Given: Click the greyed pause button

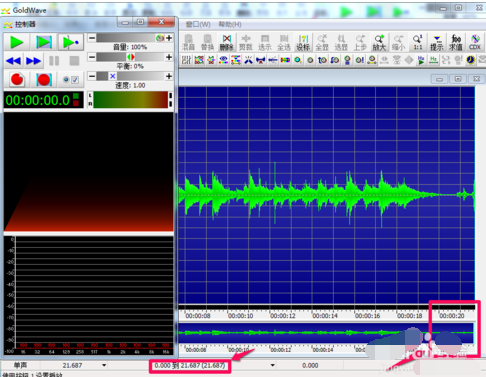Looking at the screenshot, I should 54,61.
